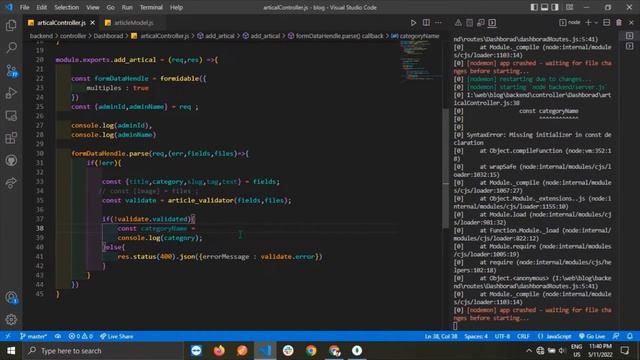Screen dimensions: 640x360
Task: Click the editor vertical scrollbar
Action: (446, 168)
